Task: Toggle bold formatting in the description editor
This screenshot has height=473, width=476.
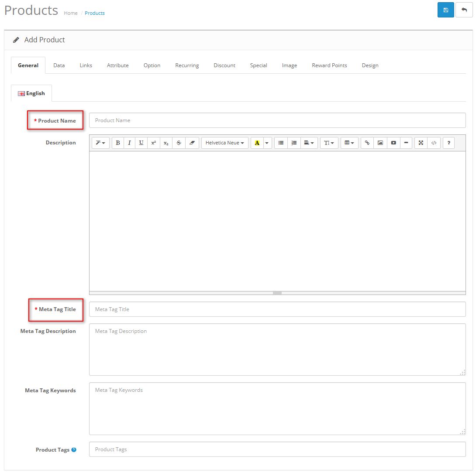Action: pos(117,143)
